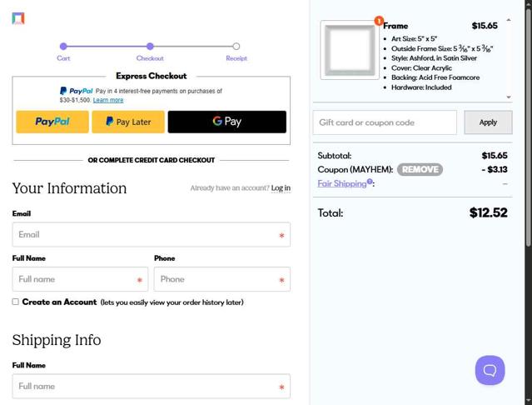This screenshot has height=405, width=532.
Task: Click the Fair Shipping info question icon
Action: [x=370, y=182]
